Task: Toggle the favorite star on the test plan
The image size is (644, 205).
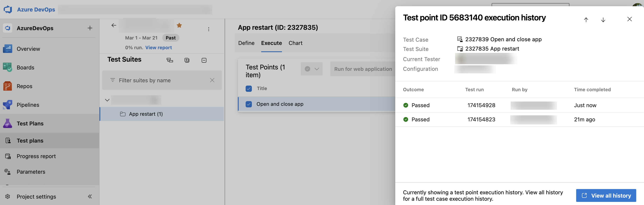Action: [x=179, y=25]
